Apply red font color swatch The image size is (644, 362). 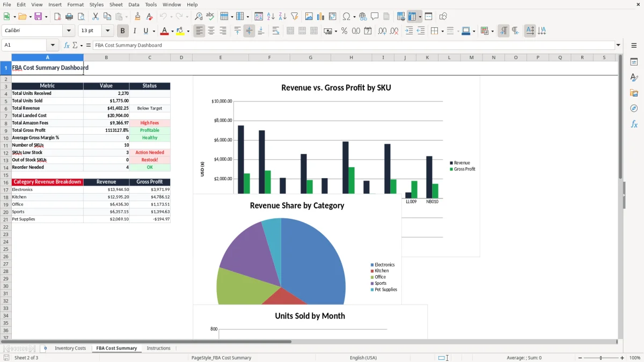coord(165,31)
